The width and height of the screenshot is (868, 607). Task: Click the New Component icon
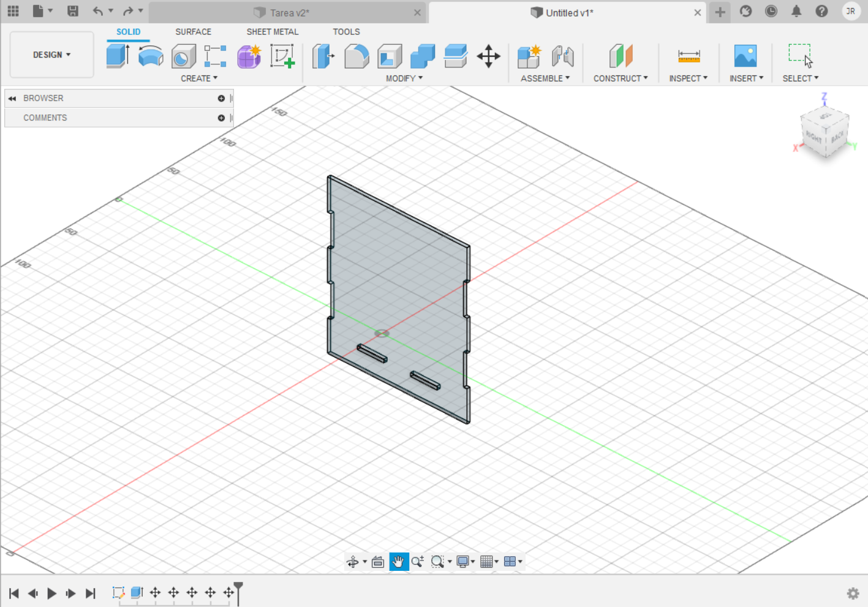(x=529, y=56)
